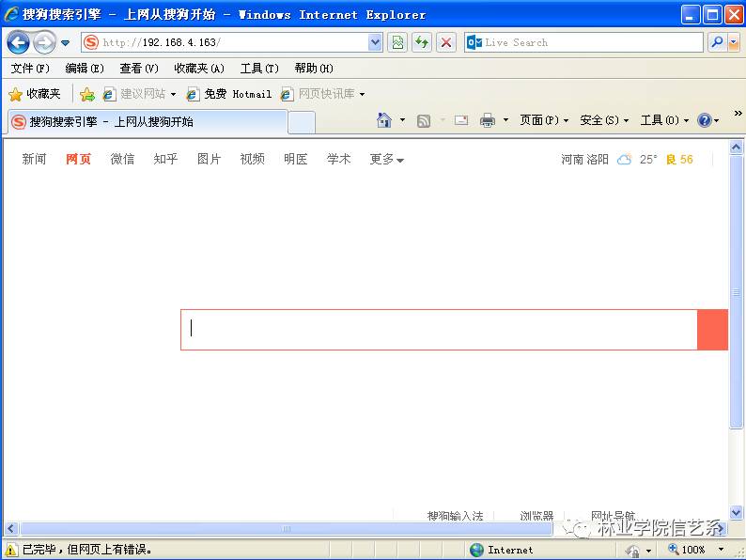Click horizontal scrollbar left arrow
The height and width of the screenshot is (560, 746).
tap(11, 528)
